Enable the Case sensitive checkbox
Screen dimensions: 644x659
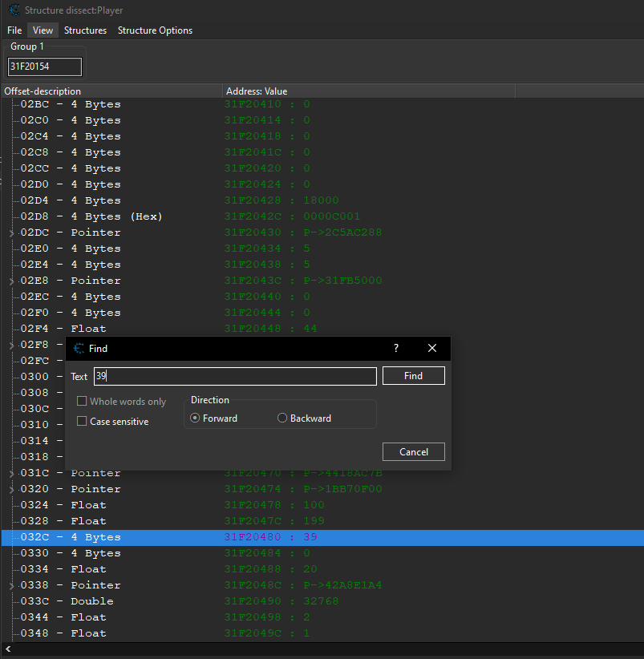tap(83, 422)
